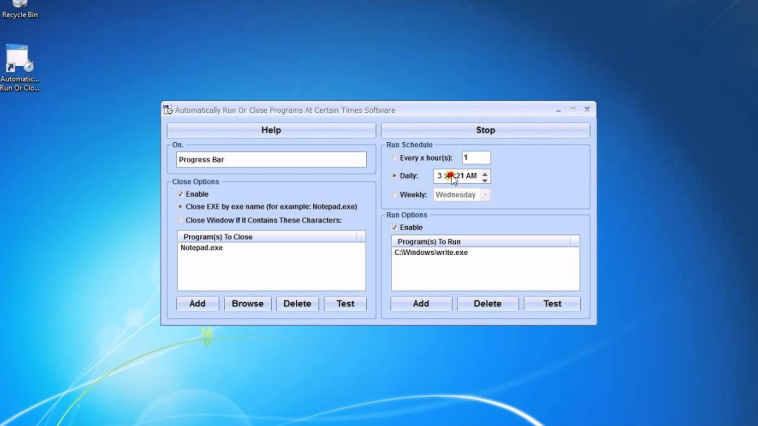Increase the Daily time with up arrow
Screen dimensions: 758x426
click(485, 172)
